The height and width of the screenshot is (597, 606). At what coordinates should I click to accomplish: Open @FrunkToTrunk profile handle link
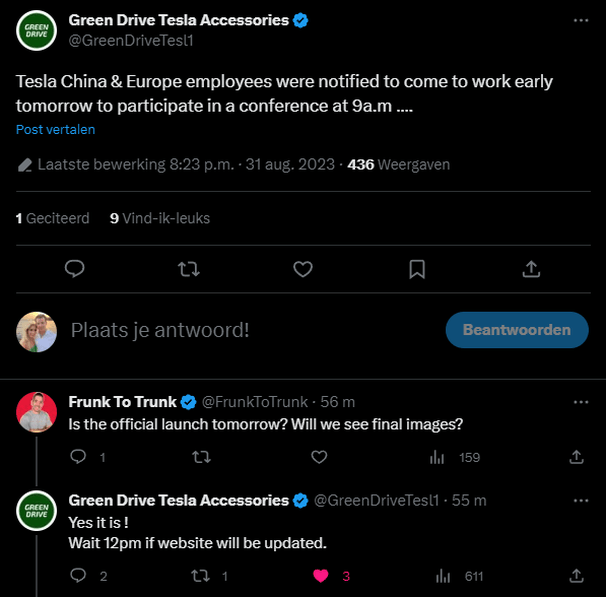click(x=255, y=402)
